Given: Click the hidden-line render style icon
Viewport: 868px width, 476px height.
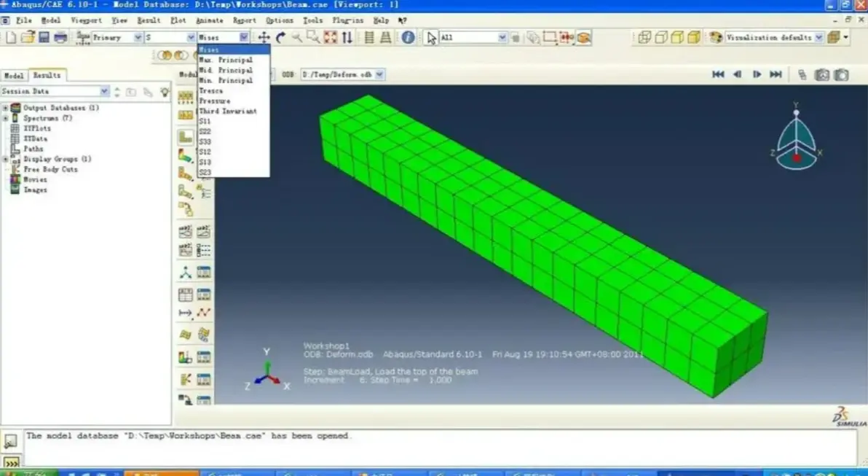Looking at the screenshot, I should pyautogui.click(x=661, y=37).
